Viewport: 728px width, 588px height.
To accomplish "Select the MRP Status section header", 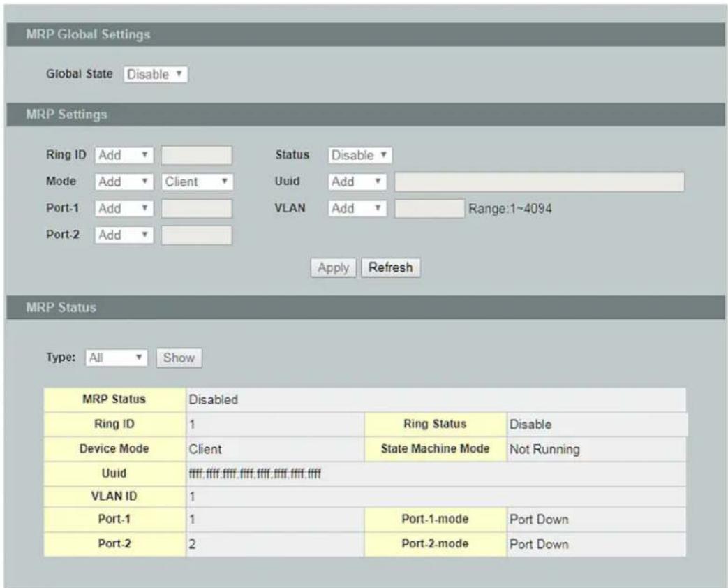I will [x=366, y=307].
